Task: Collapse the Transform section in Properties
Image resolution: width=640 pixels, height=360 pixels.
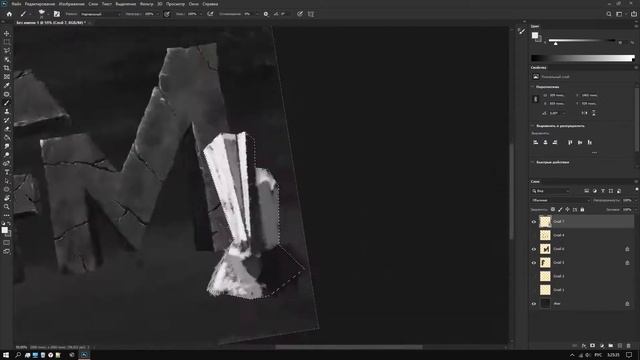Action: coord(532,87)
